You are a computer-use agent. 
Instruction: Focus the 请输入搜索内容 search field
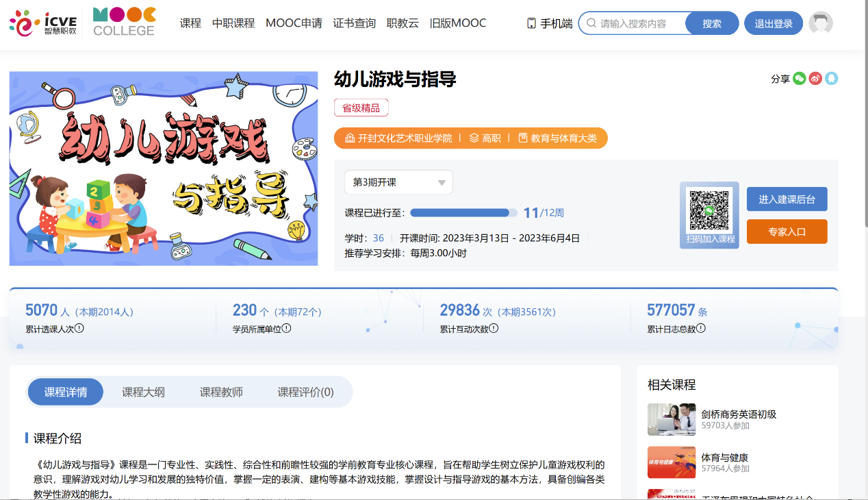pyautogui.click(x=640, y=23)
